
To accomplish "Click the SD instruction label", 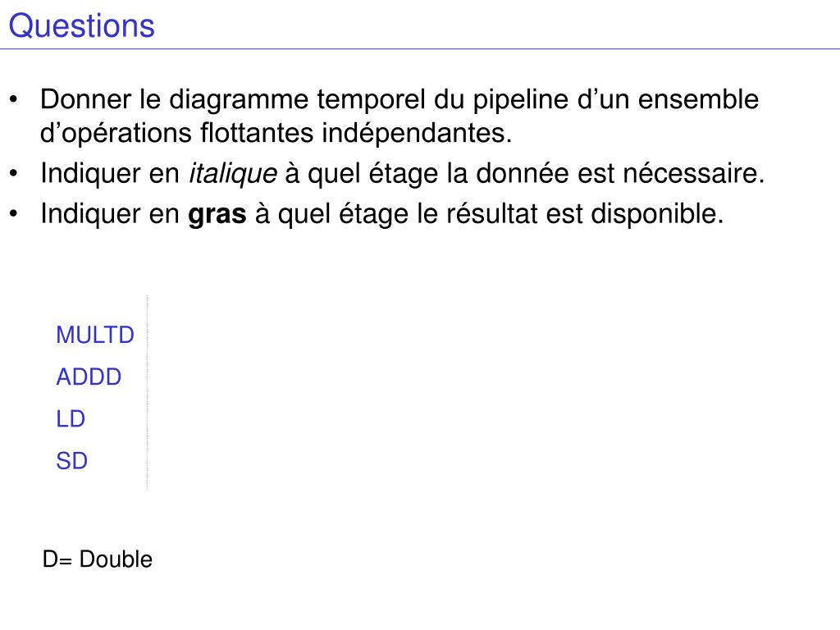I will click(72, 461).
